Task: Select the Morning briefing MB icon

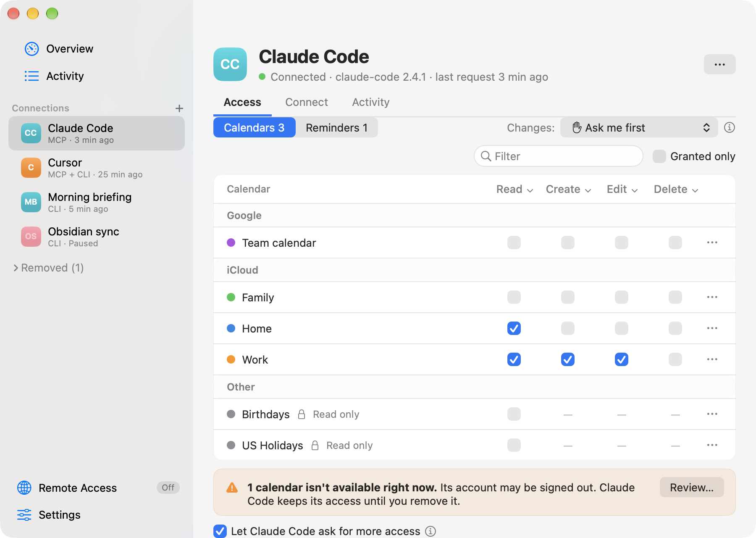Action: point(31,202)
